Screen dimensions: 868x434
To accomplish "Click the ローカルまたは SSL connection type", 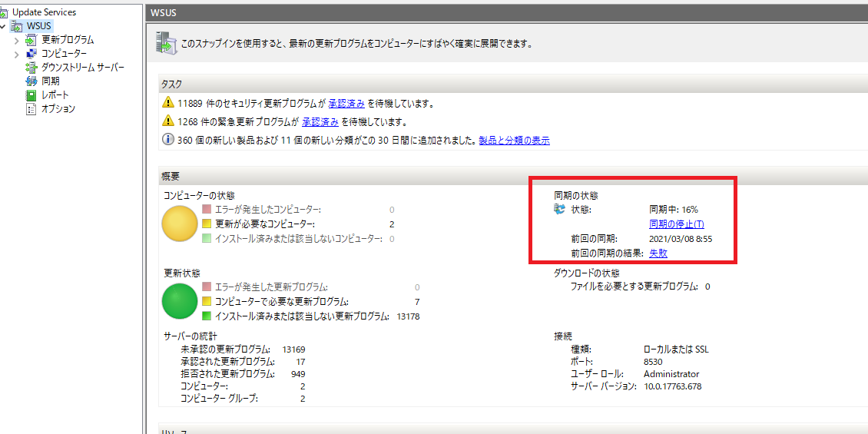I will coord(677,350).
